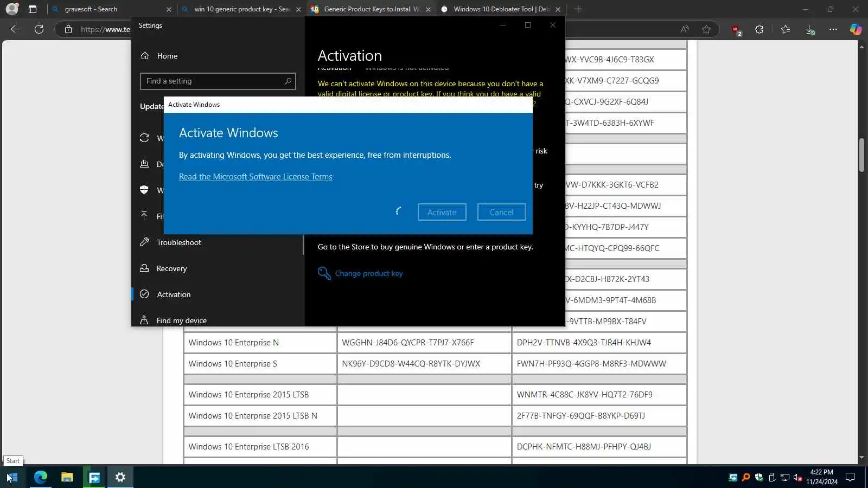Select Generic Product Keys to Install tab
The height and width of the screenshot is (488, 868).
pyautogui.click(x=372, y=9)
